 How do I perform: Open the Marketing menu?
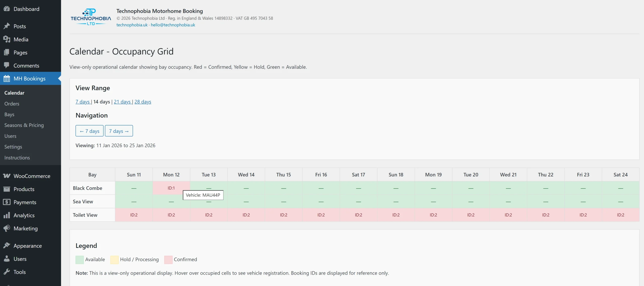pyautogui.click(x=30, y=228)
